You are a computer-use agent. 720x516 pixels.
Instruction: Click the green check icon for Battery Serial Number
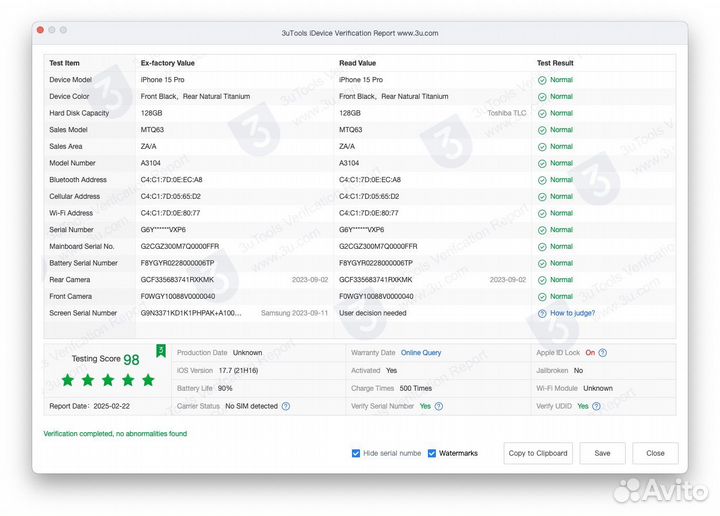pyautogui.click(x=542, y=263)
